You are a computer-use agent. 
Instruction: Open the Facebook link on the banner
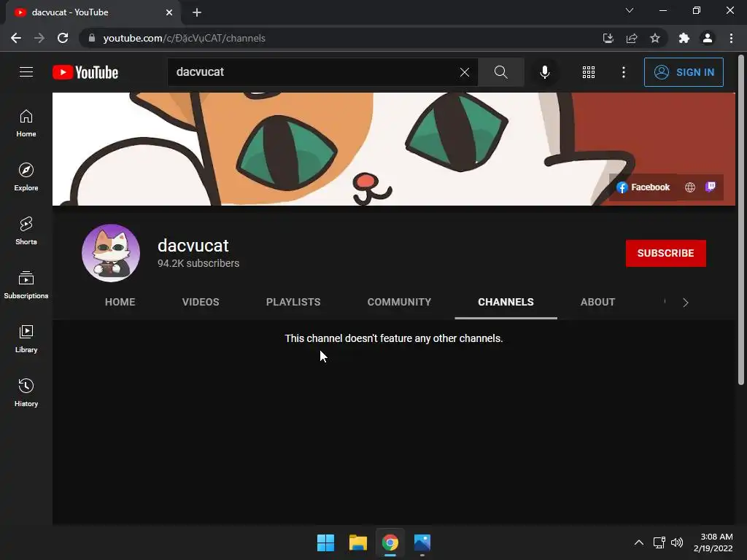click(x=643, y=187)
